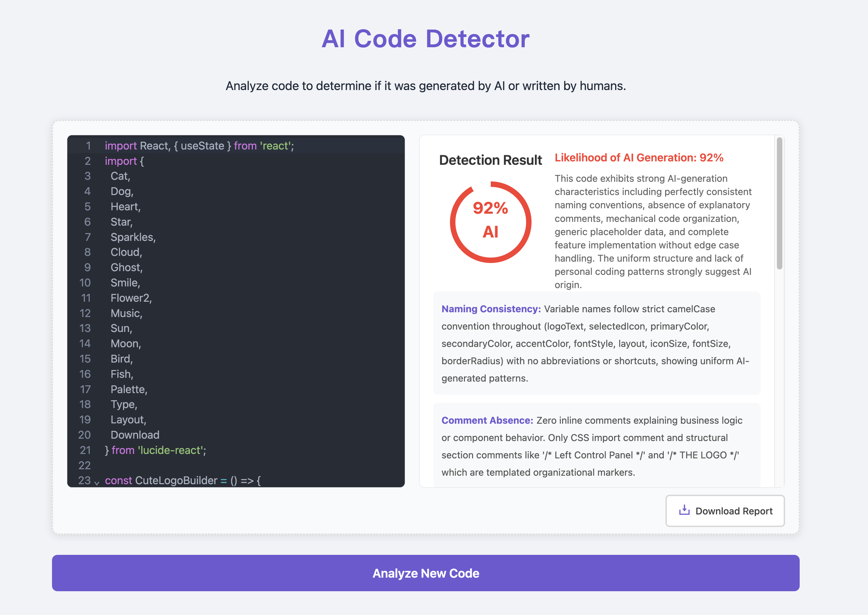Click the download icon in Download Report
Viewport: 868px width, 615px height.
(x=684, y=510)
